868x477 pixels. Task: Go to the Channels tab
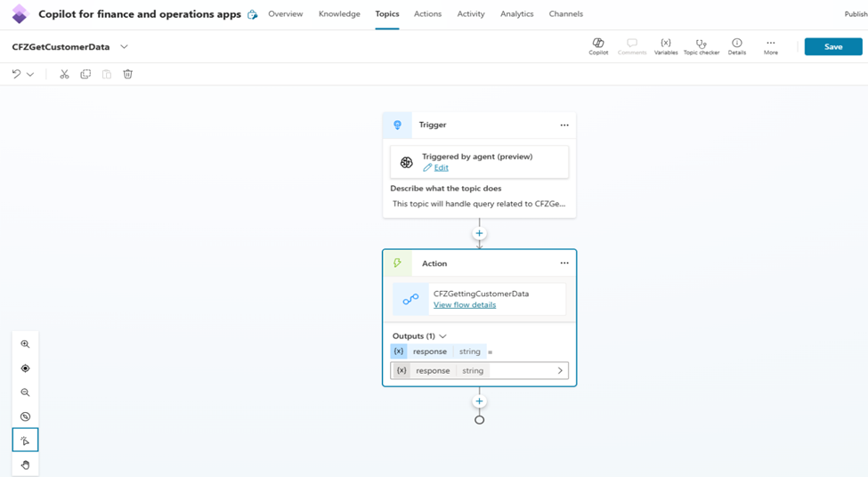pyautogui.click(x=565, y=14)
